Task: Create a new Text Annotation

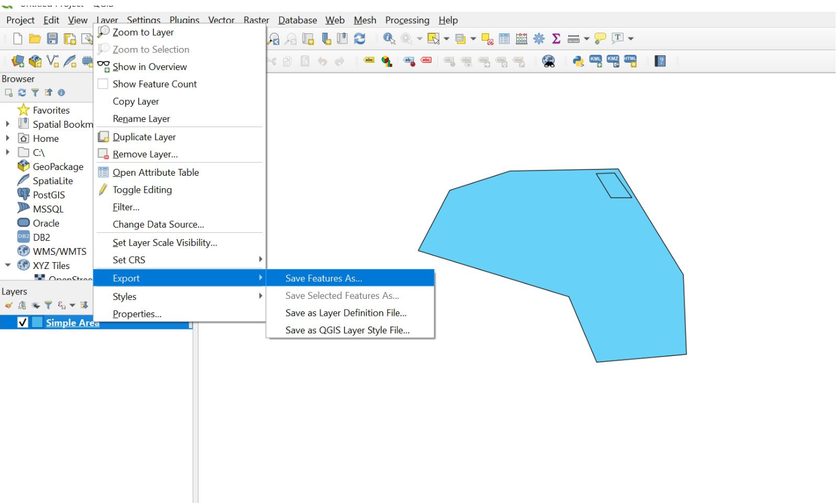Action: [618, 38]
